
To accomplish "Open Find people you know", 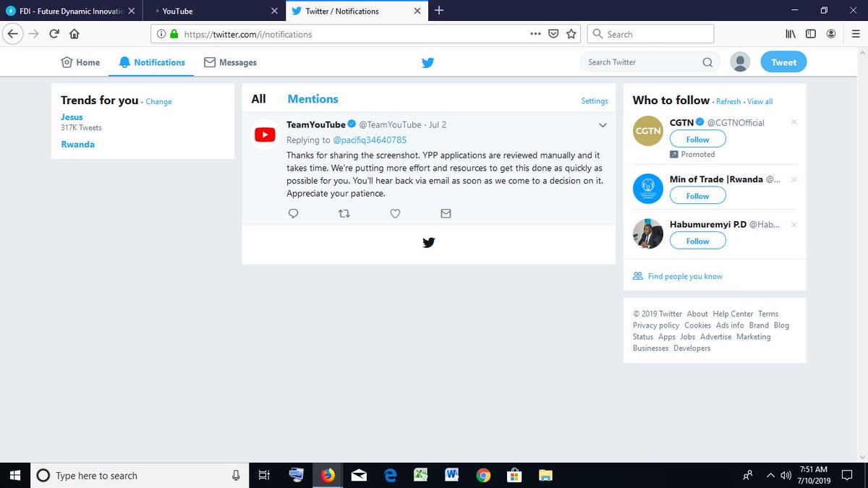I will point(685,276).
